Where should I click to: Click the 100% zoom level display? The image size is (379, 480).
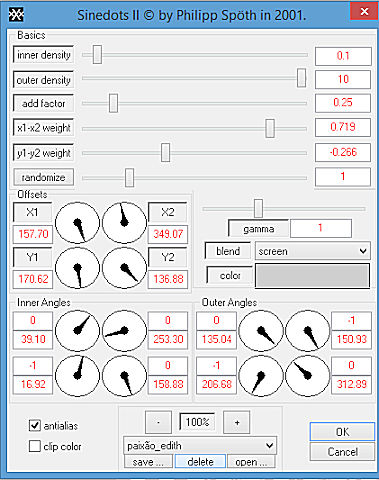tap(197, 422)
